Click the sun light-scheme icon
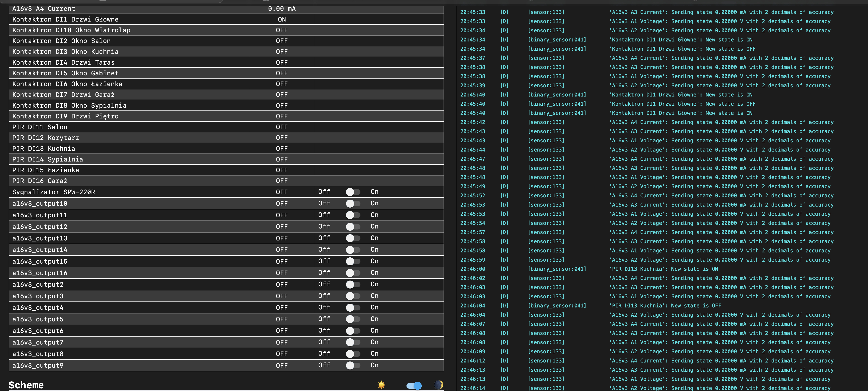Image resolution: width=868 pixels, height=391 pixels. (381, 385)
